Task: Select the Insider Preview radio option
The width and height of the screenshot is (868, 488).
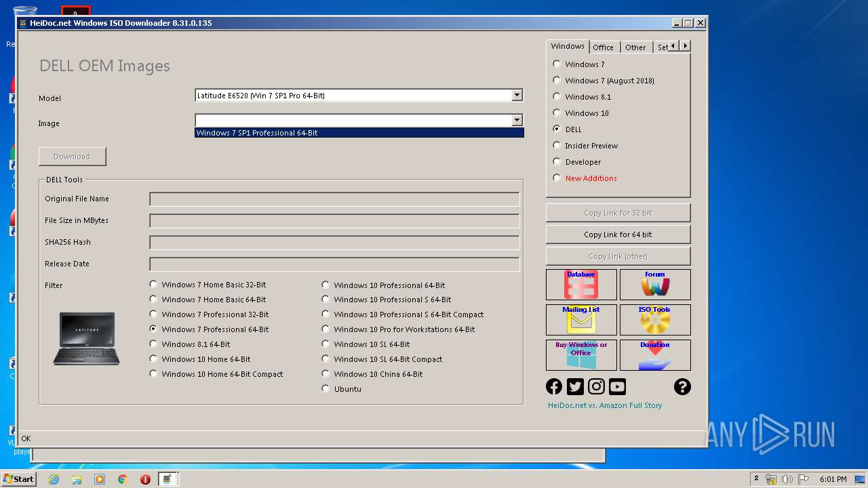Action: click(x=585, y=146)
